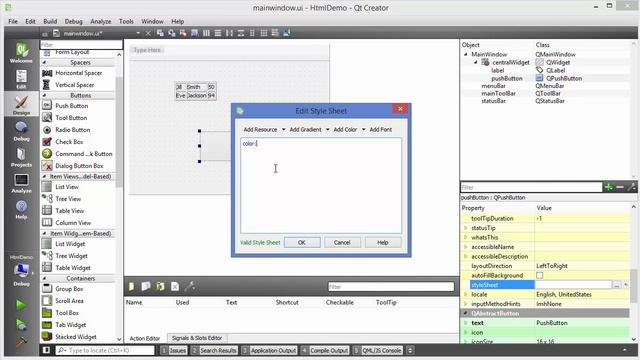This screenshot has height=360, width=640.
Task: Open the Welcome mode
Action: 21,53
